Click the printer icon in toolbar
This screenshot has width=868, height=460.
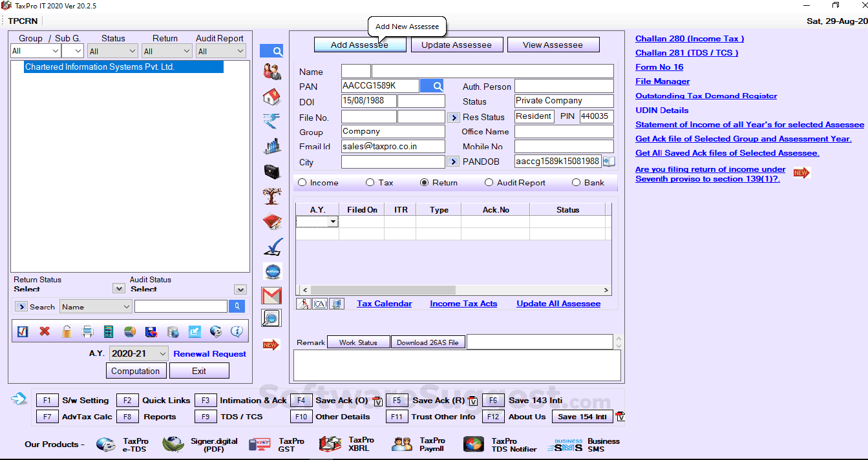pos(88,331)
